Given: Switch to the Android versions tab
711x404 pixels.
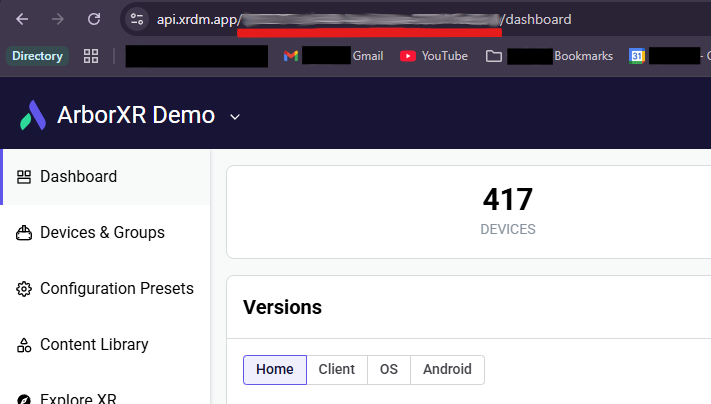Looking at the screenshot, I should point(446,369).
